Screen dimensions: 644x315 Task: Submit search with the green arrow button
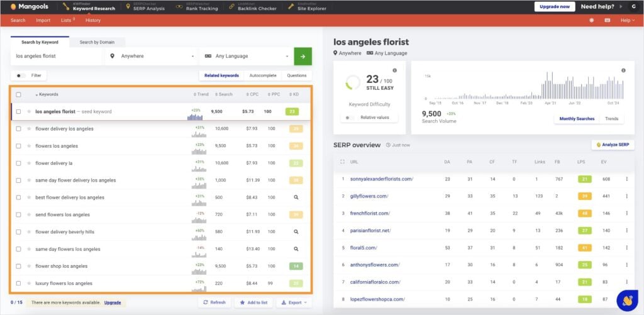(x=303, y=56)
